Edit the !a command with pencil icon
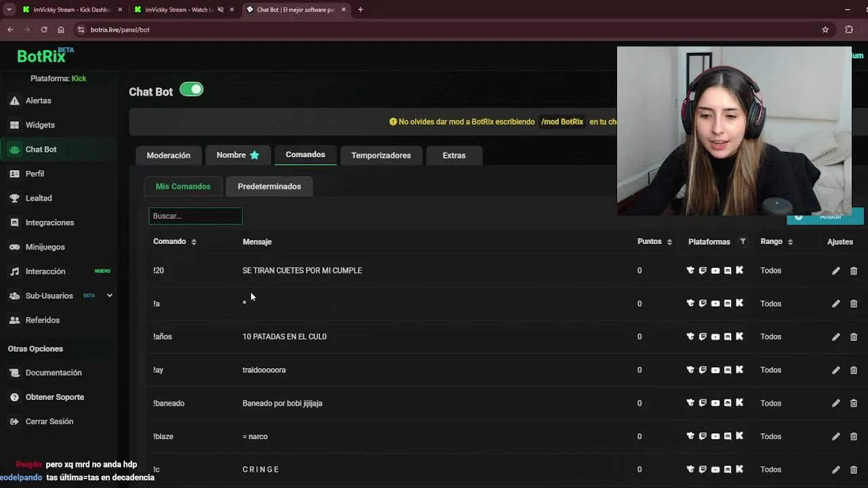The width and height of the screenshot is (868, 488). click(x=835, y=304)
